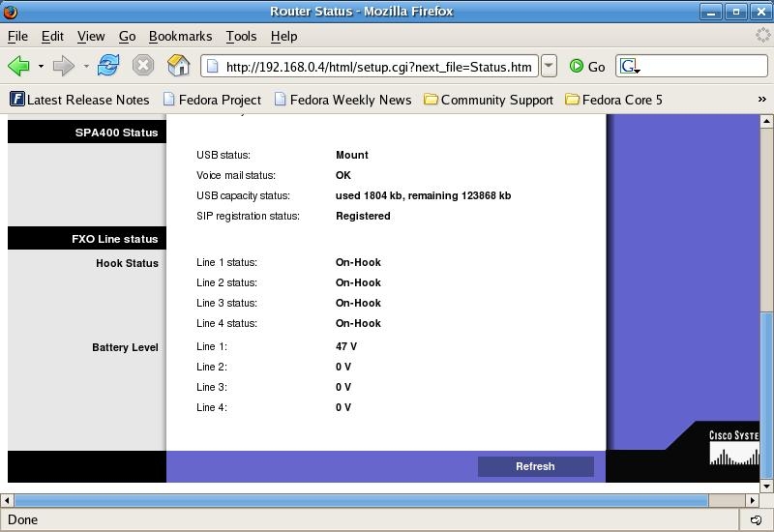Click the Home icon in toolbar
The height and width of the screenshot is (532, 774).
pyautogui.click(x=178, y=66)
